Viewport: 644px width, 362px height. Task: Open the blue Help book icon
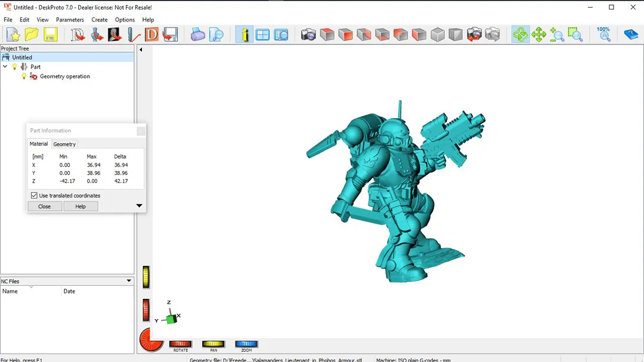point(631,35)
